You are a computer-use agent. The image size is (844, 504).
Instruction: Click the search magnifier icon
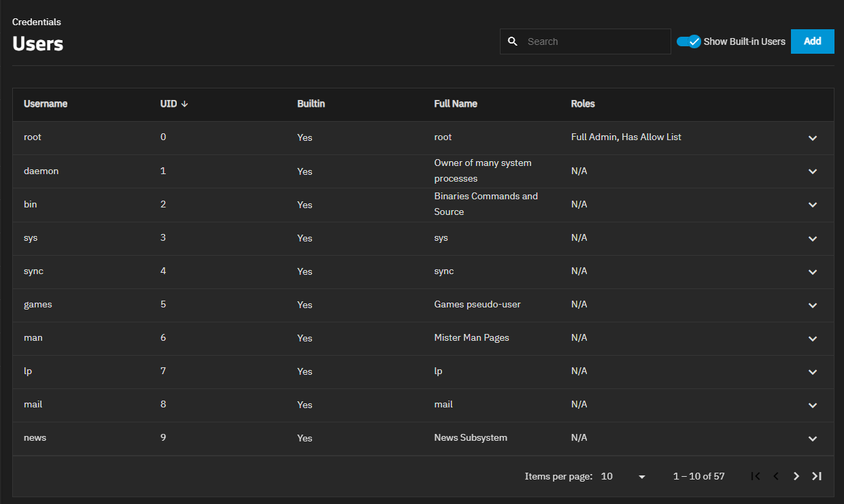(x=513, y=41)
